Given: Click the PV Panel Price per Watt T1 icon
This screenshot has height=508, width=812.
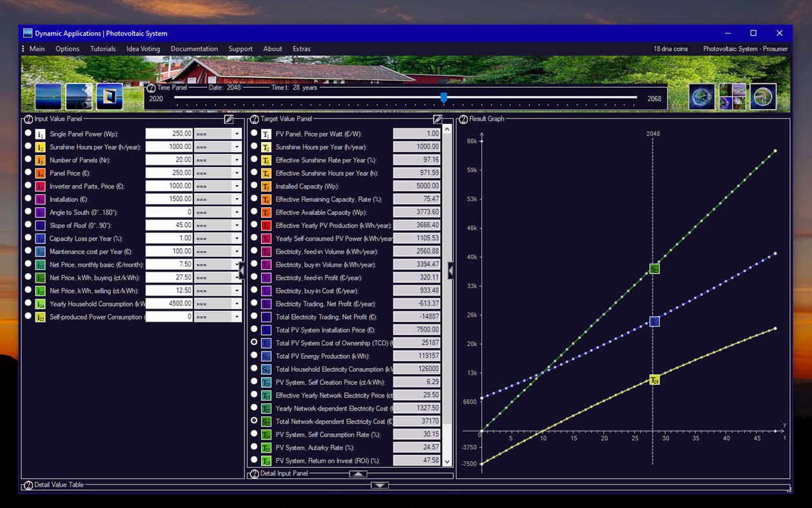Looking at the screenshot, I should coord(266,134).
